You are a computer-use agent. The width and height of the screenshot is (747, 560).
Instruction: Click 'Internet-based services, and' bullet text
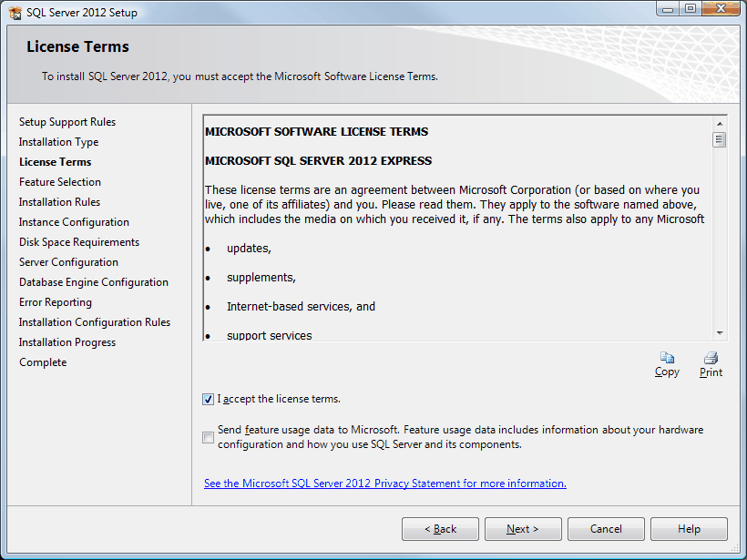pyautogui.click(x=302, y=306)
